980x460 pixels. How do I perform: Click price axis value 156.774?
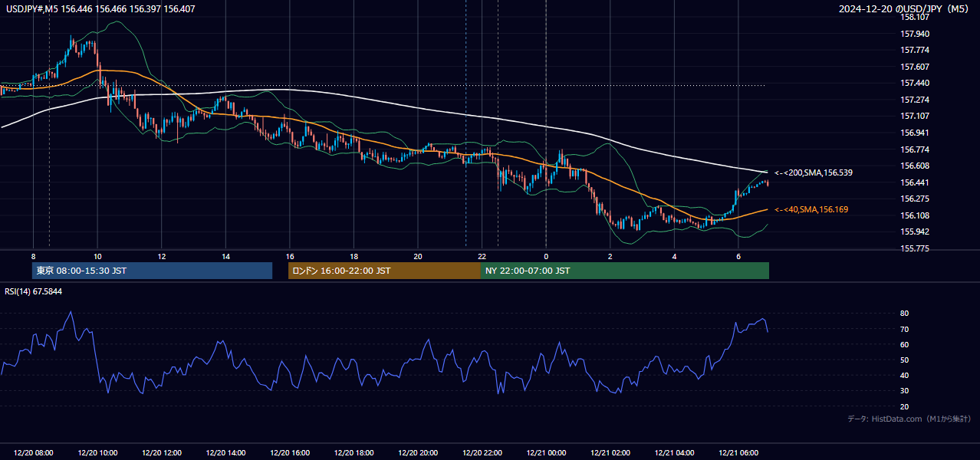(915, 149)
